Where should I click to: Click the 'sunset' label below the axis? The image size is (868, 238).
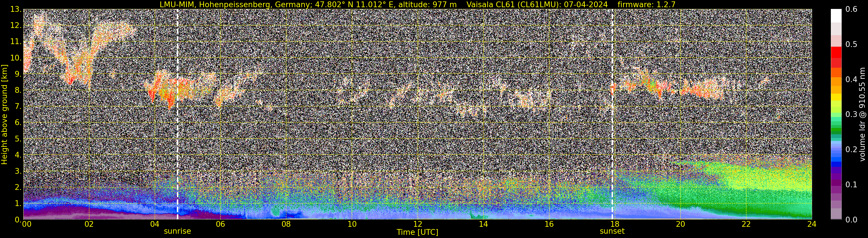pos(612,231)
